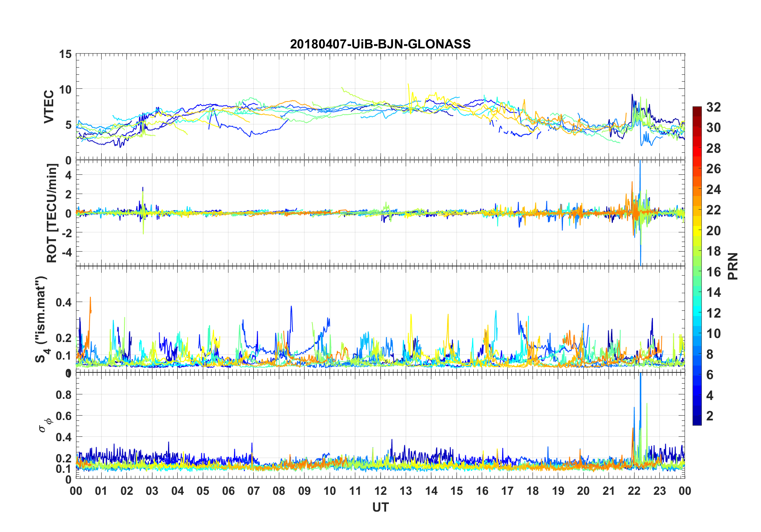Click the plot title 20180407-UiB-BJN-GLONASS
Screen dimensions: 761x532
[x=380, y=44]
